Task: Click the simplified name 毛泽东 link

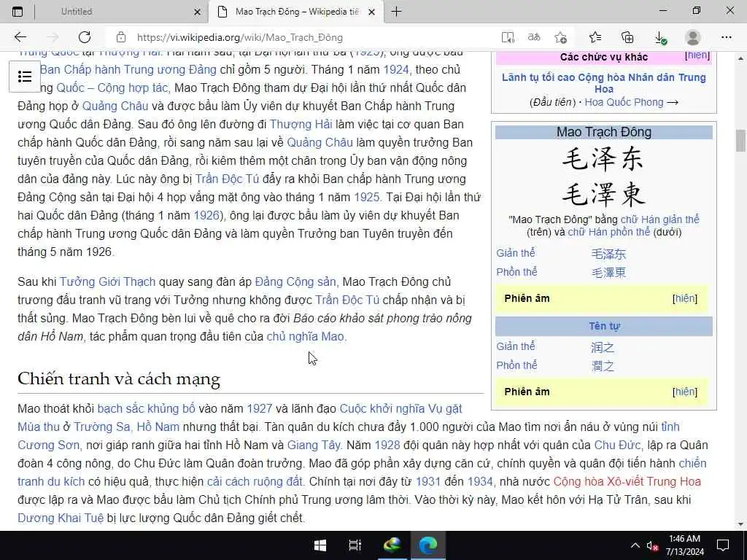Action: tap(608, 254)
